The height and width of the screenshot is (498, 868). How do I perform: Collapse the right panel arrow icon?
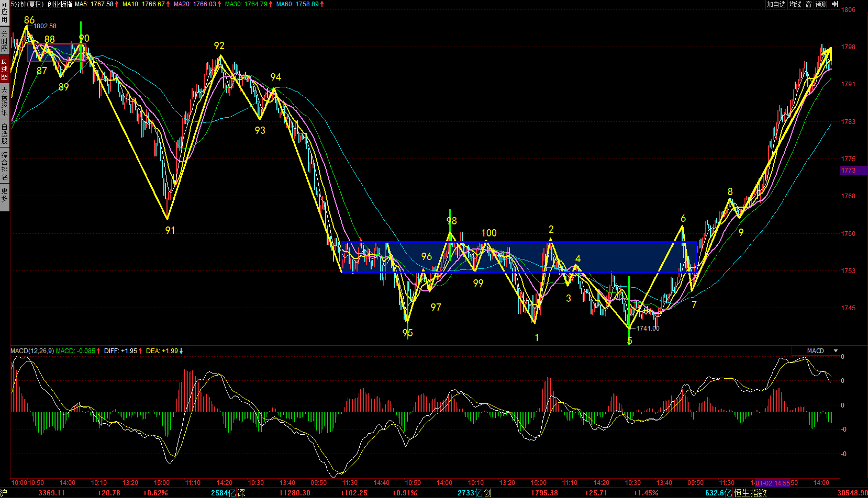point(834,4)
